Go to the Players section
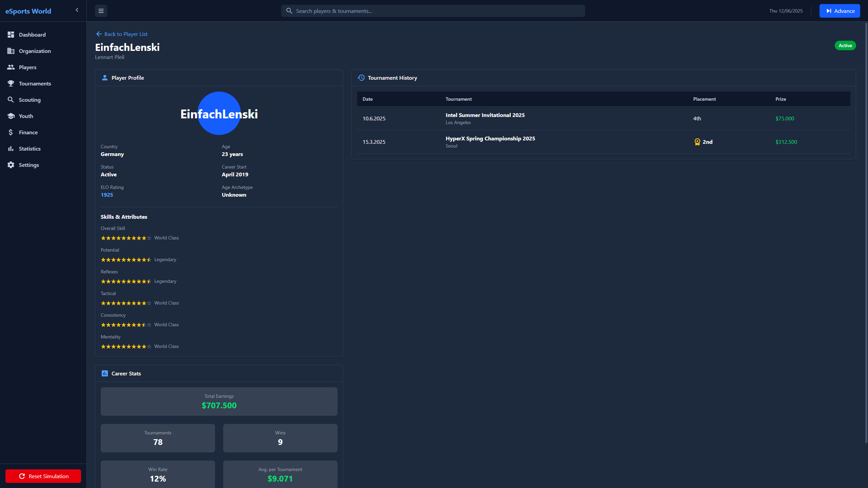The image size is (868, 488). 43,67
